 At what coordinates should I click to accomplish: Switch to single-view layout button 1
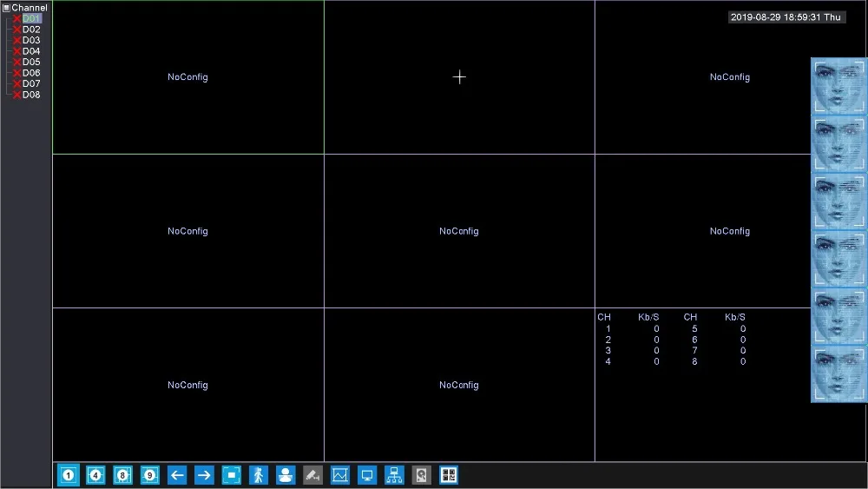68,475
